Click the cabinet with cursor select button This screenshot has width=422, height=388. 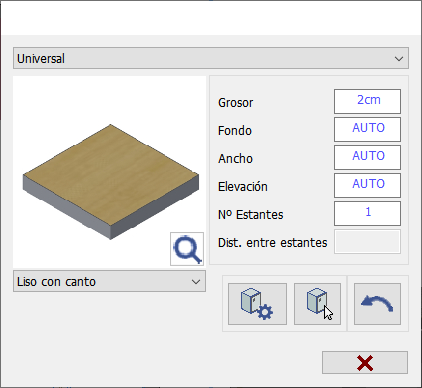click(x=317, y=304)
